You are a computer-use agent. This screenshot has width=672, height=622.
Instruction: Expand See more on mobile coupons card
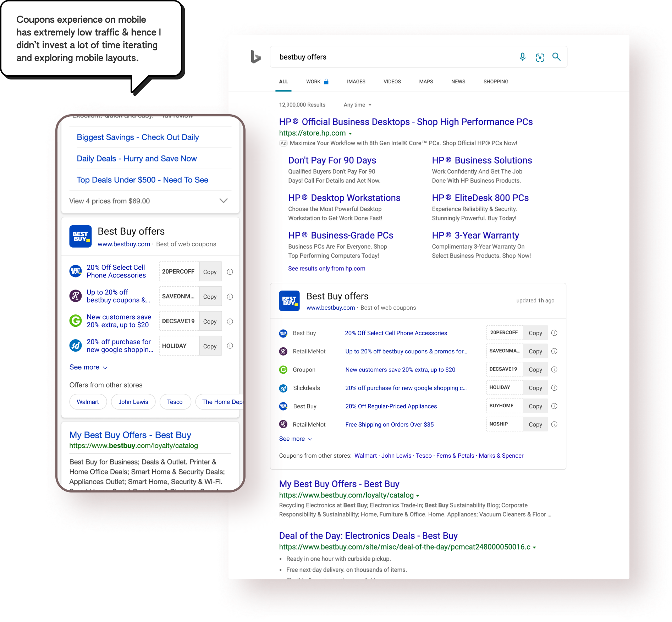tap(88, 367)
